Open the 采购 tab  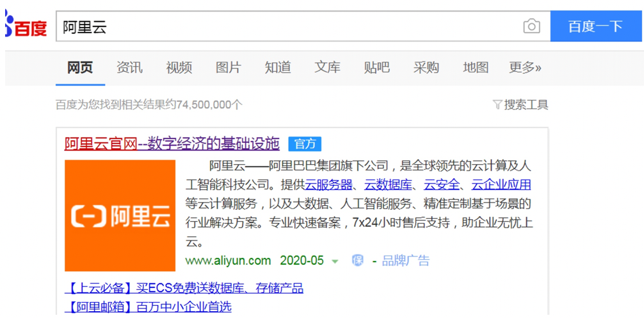point(426,67)
